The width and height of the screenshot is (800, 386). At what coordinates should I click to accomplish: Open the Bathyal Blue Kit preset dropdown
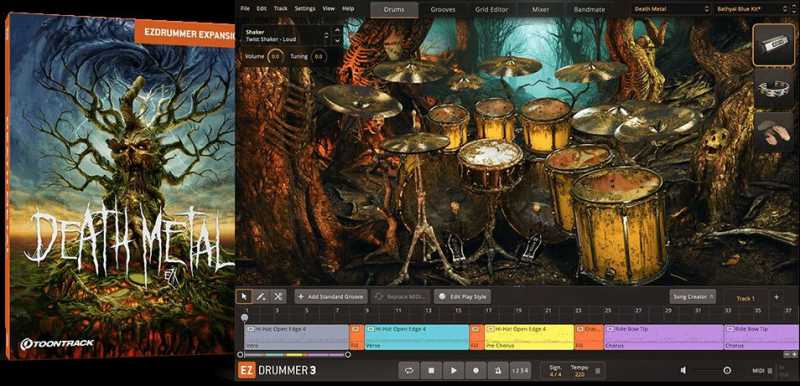(x=753, y=9)
